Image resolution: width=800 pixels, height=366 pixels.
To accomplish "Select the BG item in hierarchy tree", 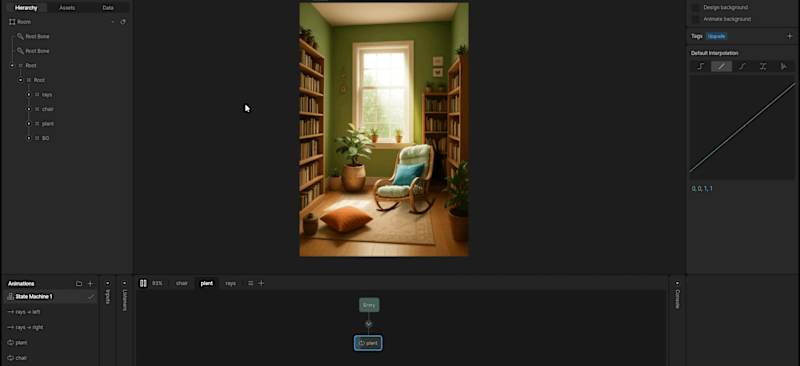I will pyautogui.click(x=45, y=138).
